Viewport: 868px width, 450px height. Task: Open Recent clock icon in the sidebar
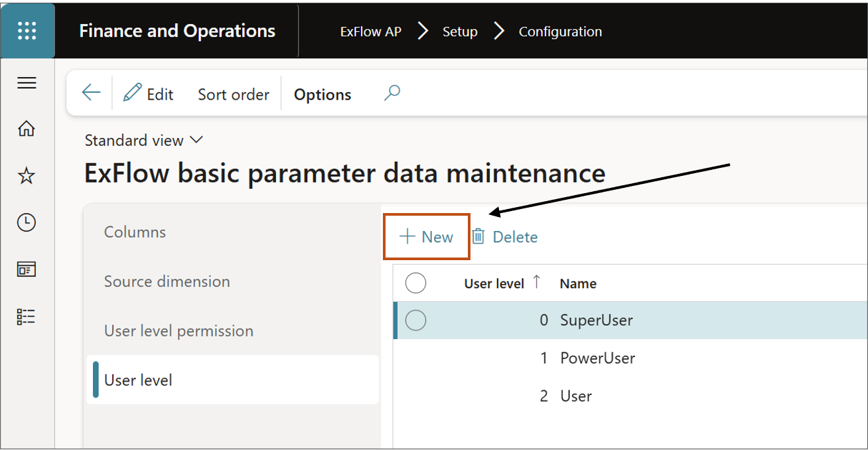click(x=27, y=222)
